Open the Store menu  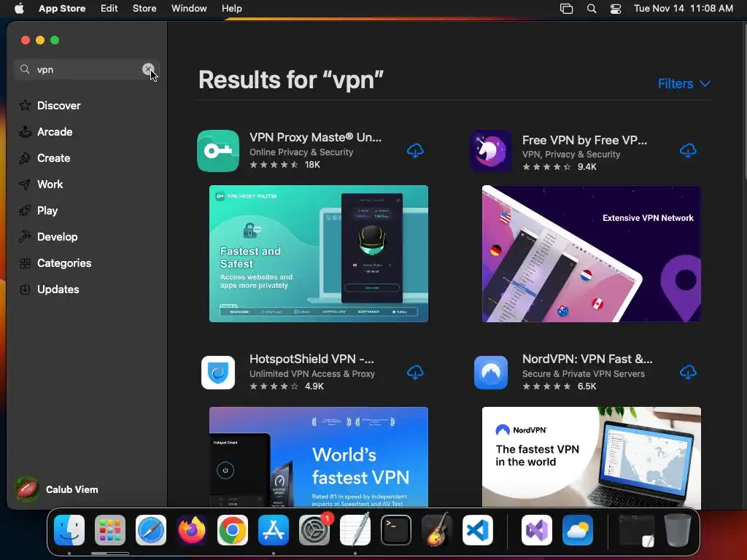[144, 9]
